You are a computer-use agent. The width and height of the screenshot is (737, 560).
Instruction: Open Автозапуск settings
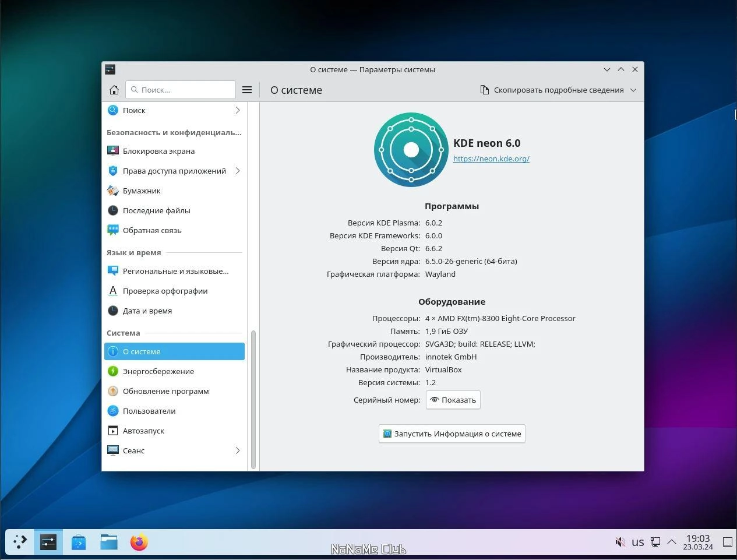(174, 431)
